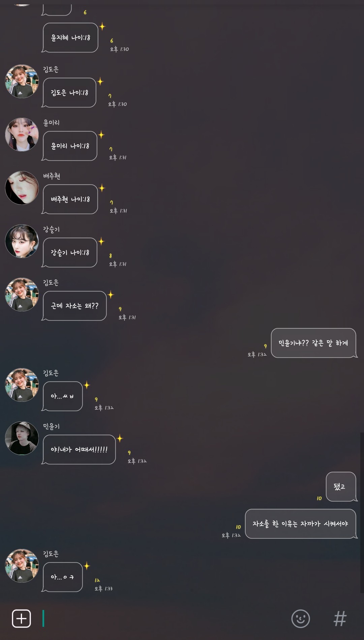Tap the sparkle on 야!내가 어때서!!!!! bubble
The width and height of the screenshot is (364, 640).
click(120, 438)
